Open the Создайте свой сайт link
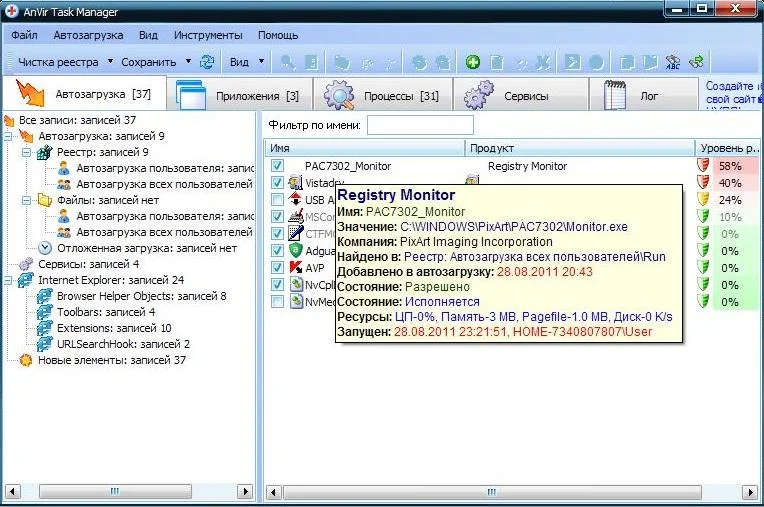Viewport: 764px width, 507px height. pos(732,93)
